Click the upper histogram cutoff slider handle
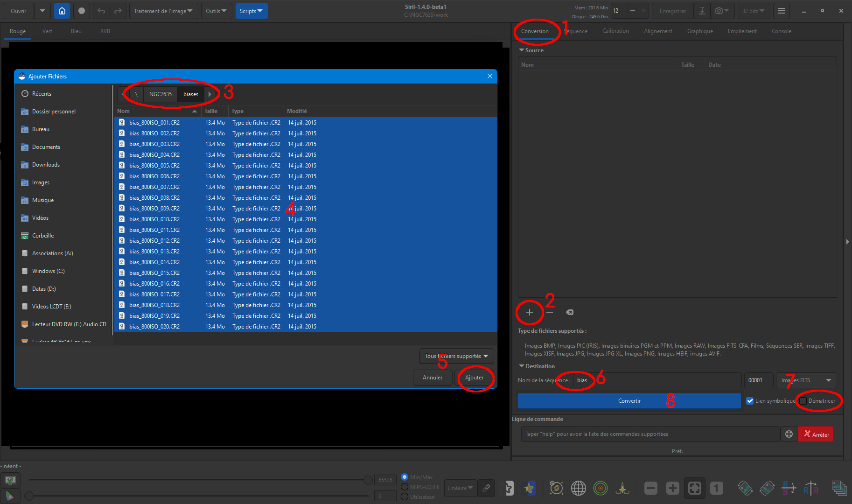852x504 pixels. click(368, 480)
